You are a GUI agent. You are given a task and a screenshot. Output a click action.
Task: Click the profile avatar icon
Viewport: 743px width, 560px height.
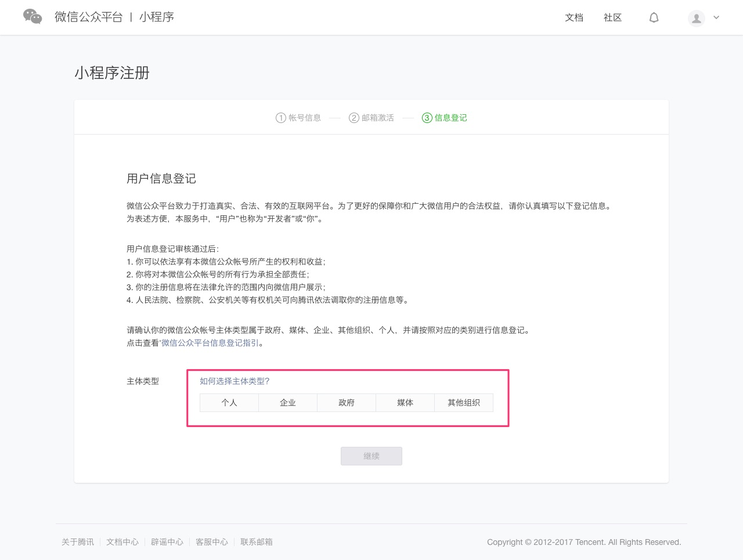[696, 18]
